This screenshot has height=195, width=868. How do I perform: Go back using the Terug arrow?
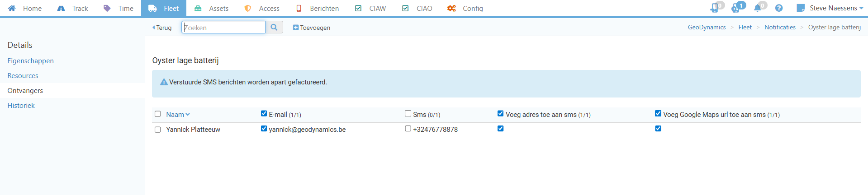tap(162, 28)
